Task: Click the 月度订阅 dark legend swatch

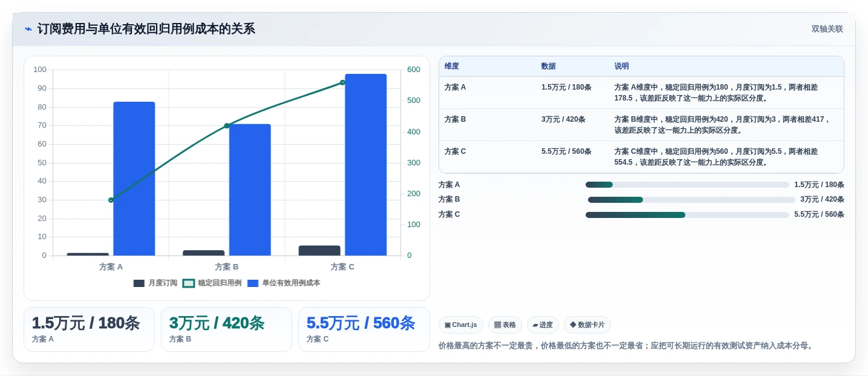Action: click(x=139, y=283)
